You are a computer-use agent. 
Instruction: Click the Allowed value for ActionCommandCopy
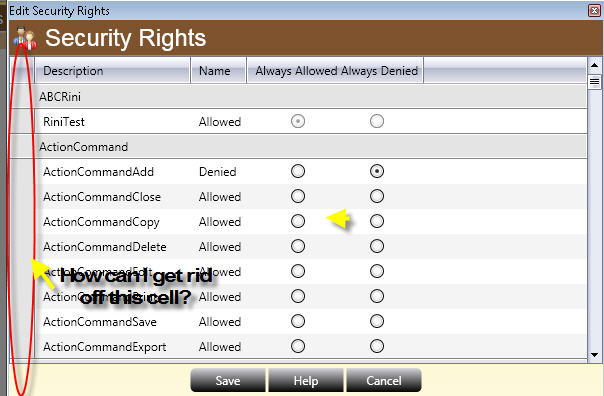(x=220, y=222)
